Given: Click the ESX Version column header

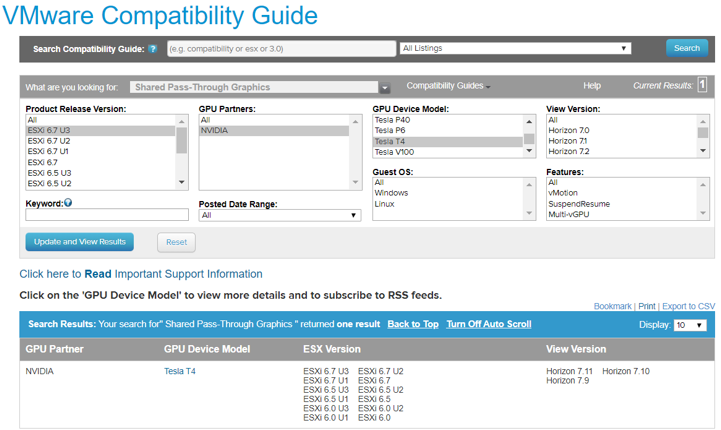Looking at the screenshot, I should coord(332,349).
